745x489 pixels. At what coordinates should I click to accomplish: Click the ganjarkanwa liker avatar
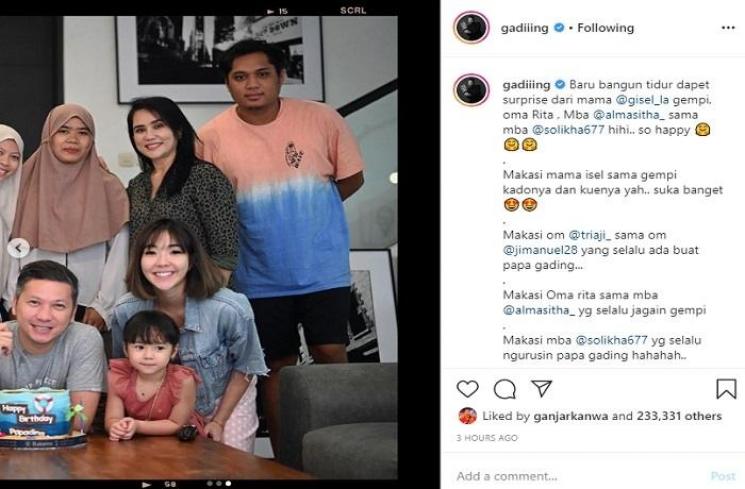coord(468,416)
